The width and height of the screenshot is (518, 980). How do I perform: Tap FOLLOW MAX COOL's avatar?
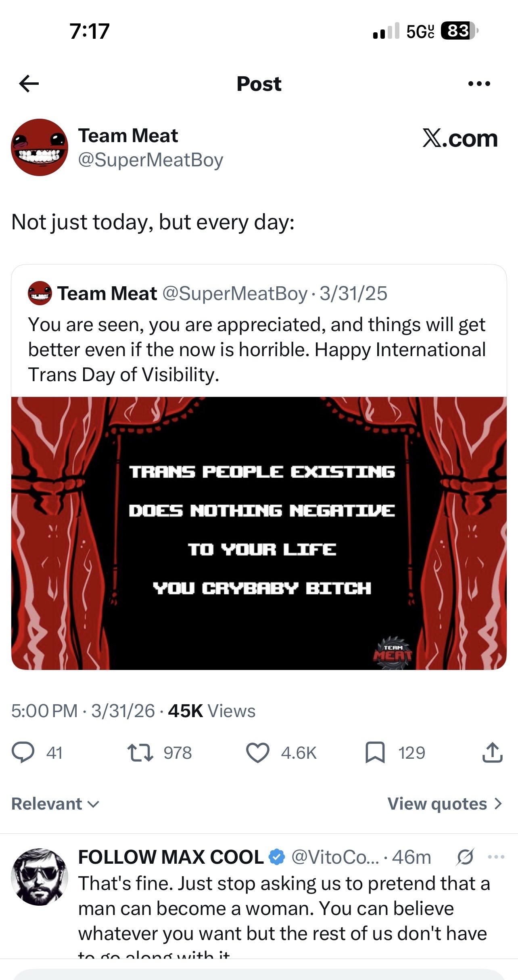pos(40,877)
